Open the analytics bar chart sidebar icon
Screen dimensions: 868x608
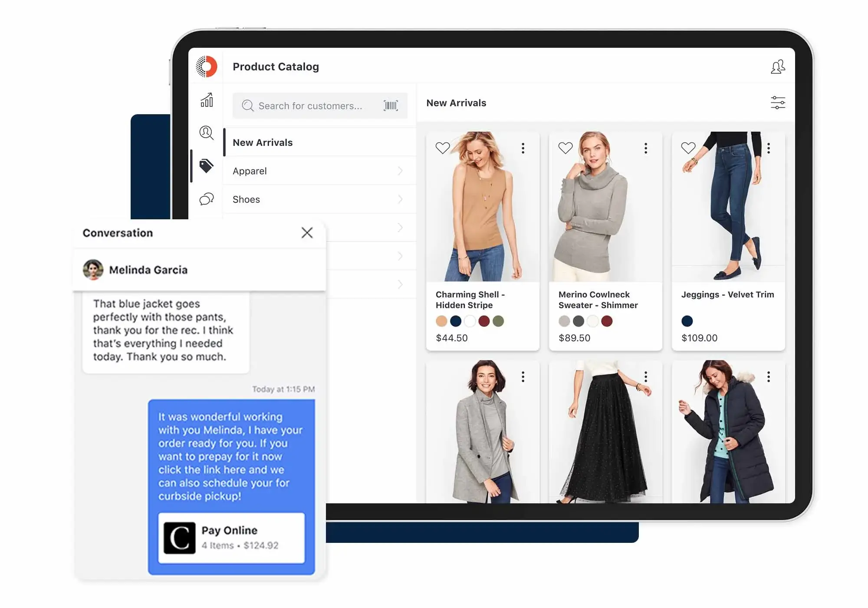(x=207, y=100)
